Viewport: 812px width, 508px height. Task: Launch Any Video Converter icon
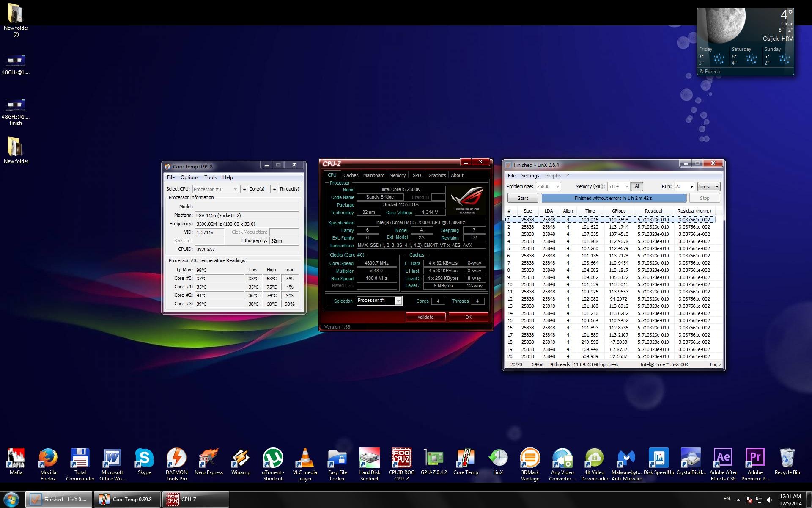point(562,464)
